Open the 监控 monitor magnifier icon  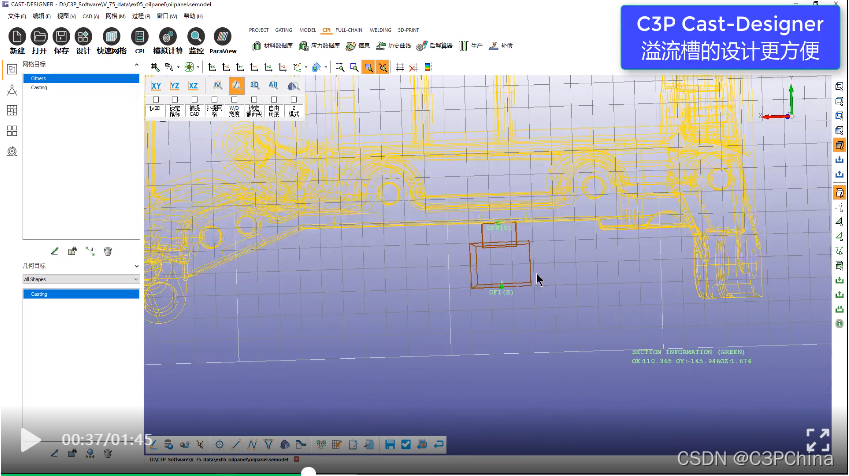pos(196,37)
